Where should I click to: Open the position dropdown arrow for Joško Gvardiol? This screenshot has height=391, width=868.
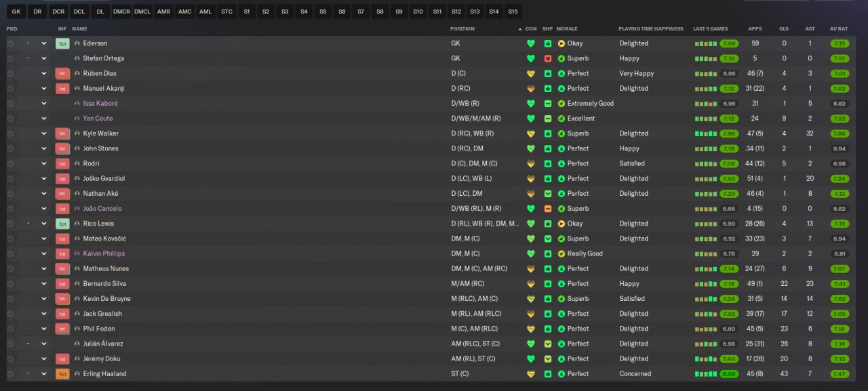pyautogui.click(x=44, y=179)
